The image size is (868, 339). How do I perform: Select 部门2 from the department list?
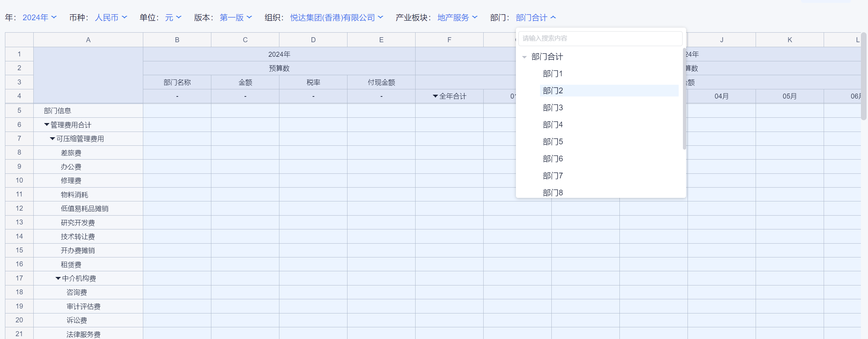[552, 91]
